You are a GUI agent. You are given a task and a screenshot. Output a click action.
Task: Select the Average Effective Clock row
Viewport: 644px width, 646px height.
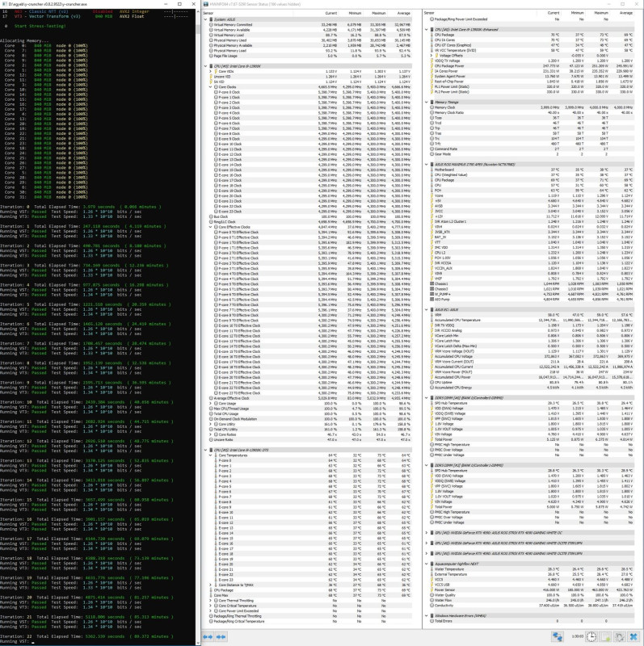pos(309,398)
